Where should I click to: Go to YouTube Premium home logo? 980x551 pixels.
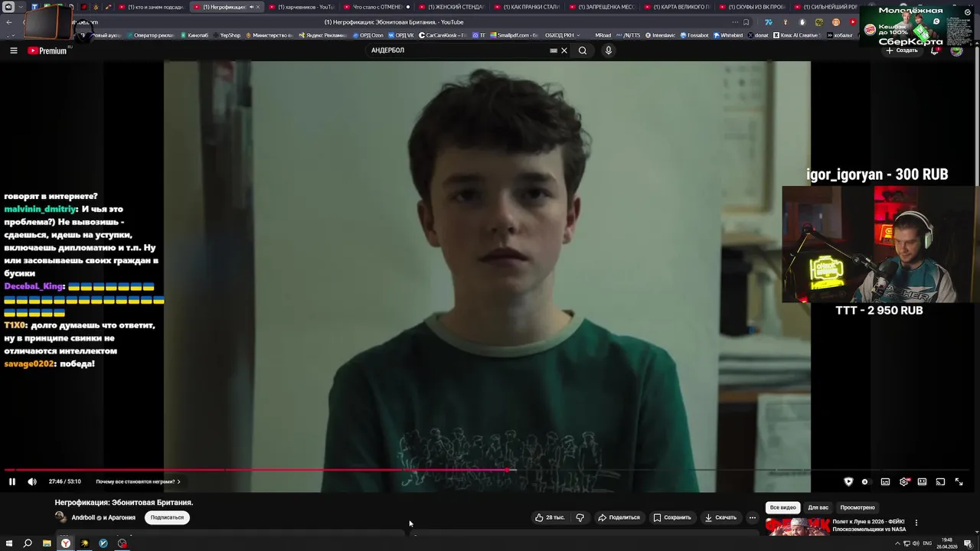click(47, 51)
